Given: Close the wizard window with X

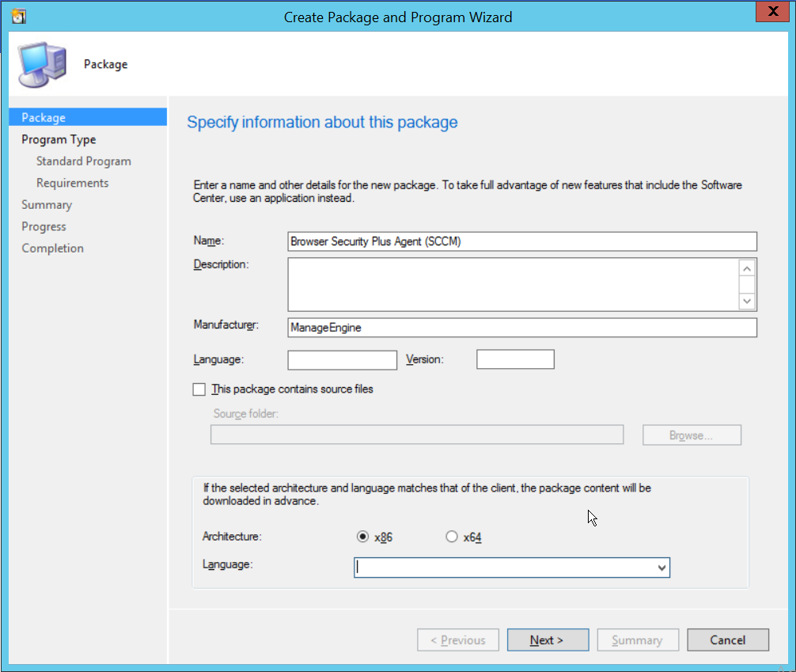Looking at the screenshot, I should click(772, 11).
